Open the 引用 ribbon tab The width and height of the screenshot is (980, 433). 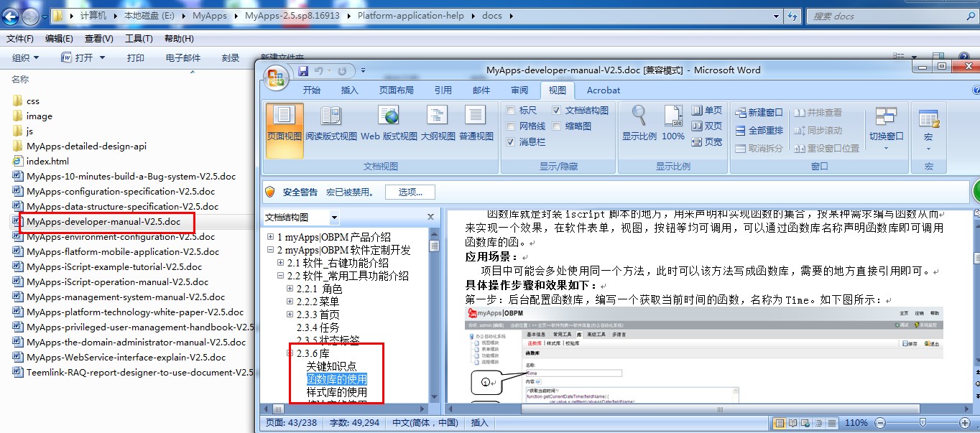pyautogui.click(x=443, y=90)
